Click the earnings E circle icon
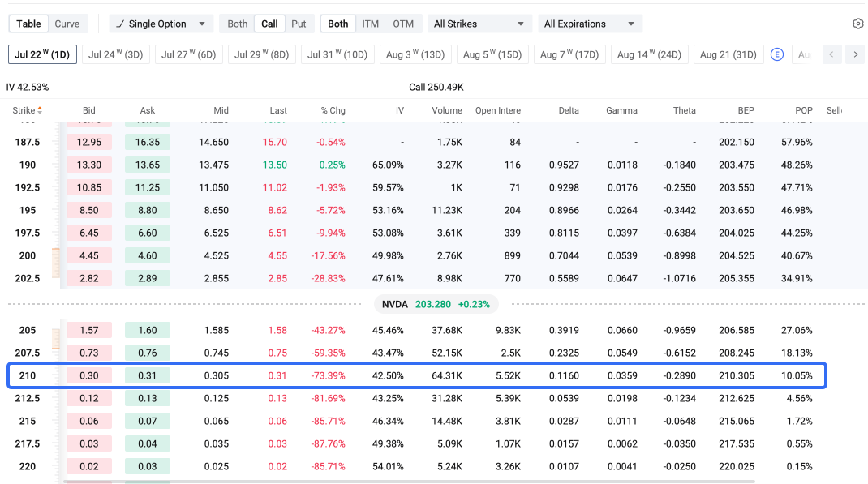The image size is (868, 484). (776, 55)
